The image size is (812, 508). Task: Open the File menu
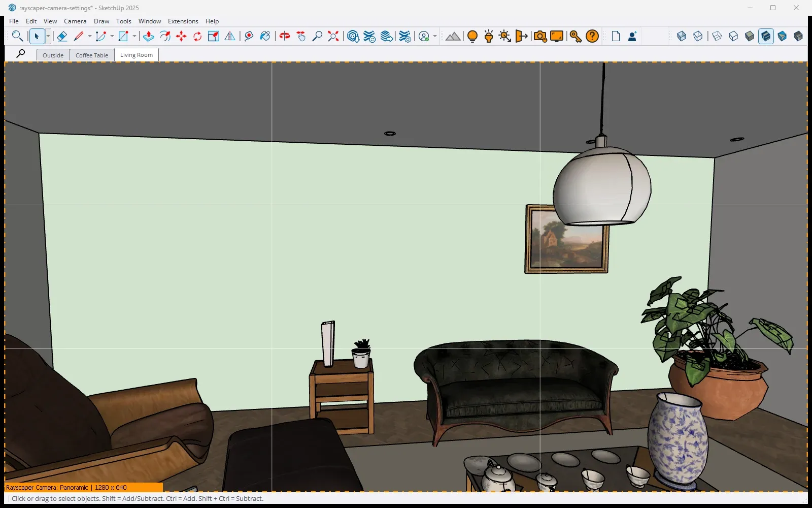click(x=14, y=21)
